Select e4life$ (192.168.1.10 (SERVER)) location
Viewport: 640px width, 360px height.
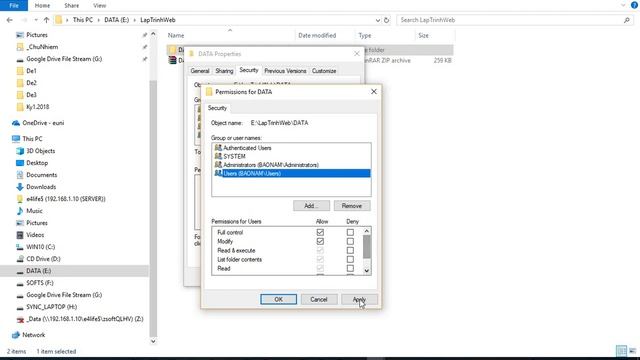pos(65,199)
